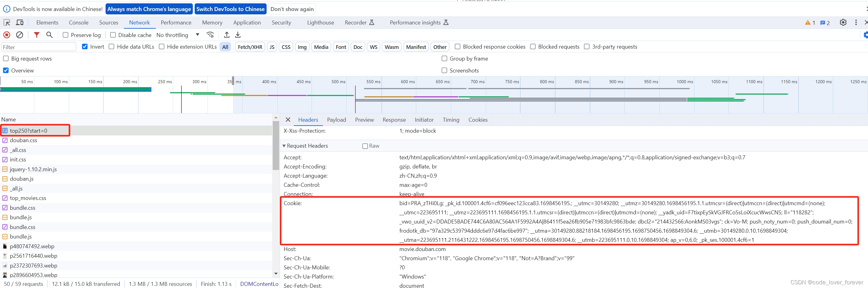
Task: Select top_movies.css request
Action: tap(136, 198)
